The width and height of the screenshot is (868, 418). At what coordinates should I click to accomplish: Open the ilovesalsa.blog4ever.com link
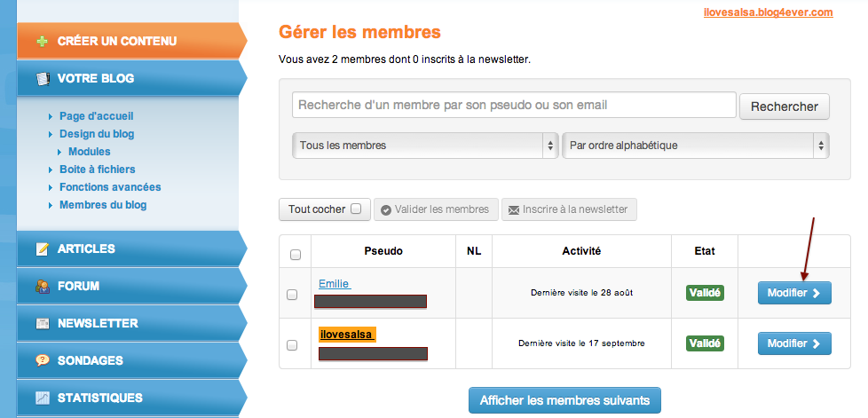(x=769, y=12)
